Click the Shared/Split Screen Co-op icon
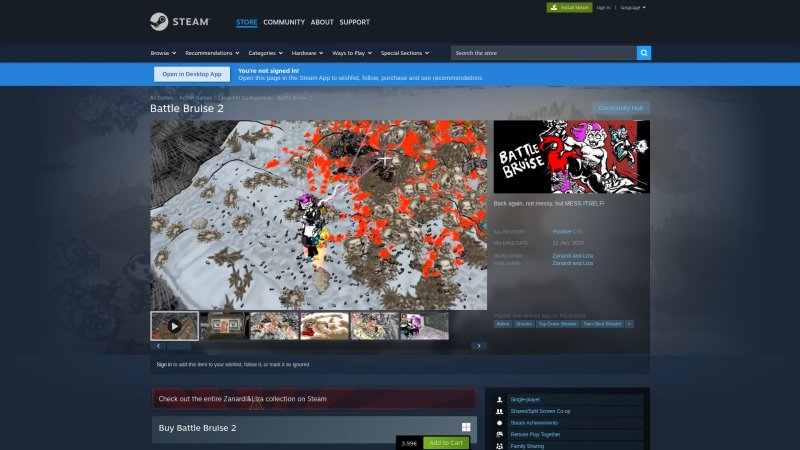Screen dimensions: 800x450 click(499, 411)
